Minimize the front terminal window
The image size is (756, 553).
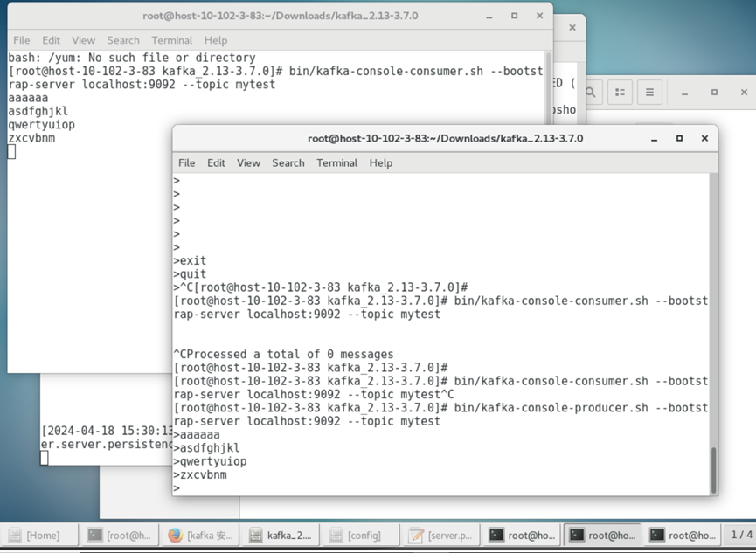point(655,138)
